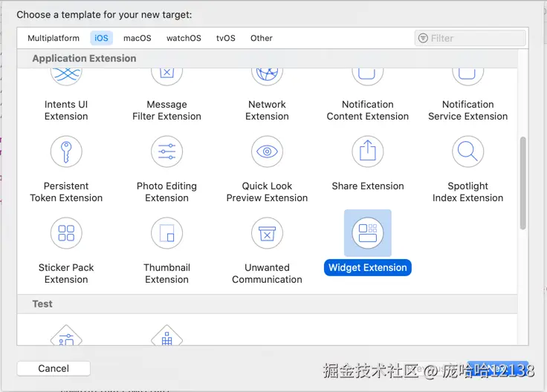Select the Photo Editing Extension sliders icon

(166, 151)
